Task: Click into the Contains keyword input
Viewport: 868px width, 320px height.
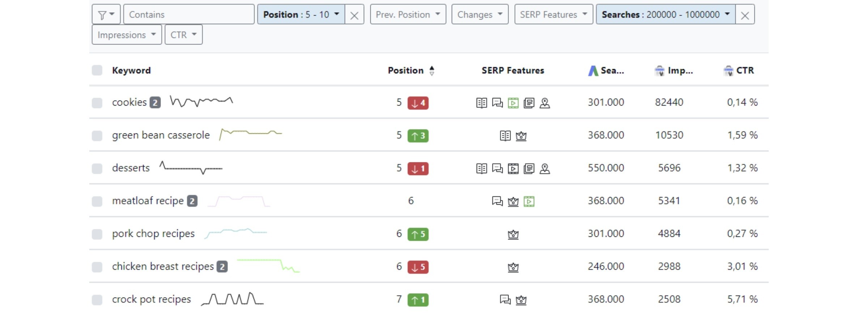Action: pos(189,14)
